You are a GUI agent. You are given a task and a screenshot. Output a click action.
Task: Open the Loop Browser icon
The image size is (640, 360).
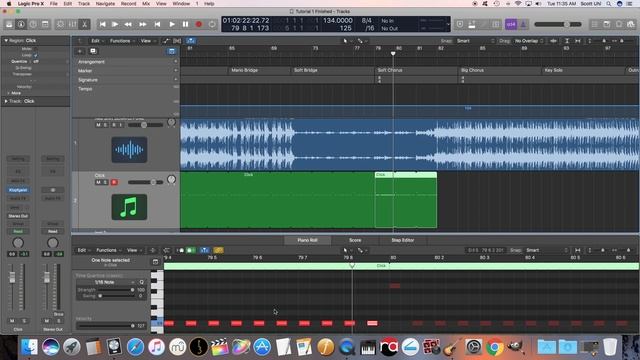pyautogui.click(x=619, y=24)
